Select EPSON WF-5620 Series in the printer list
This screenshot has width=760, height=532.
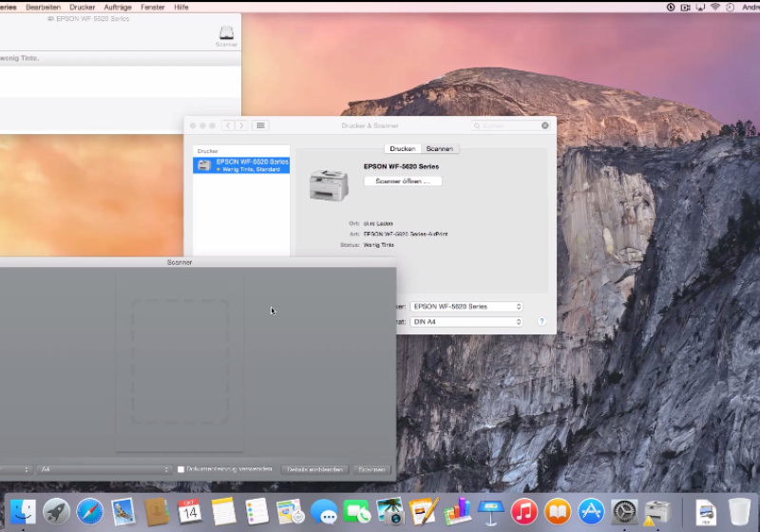pyautogui.click(x=241, y=164)
